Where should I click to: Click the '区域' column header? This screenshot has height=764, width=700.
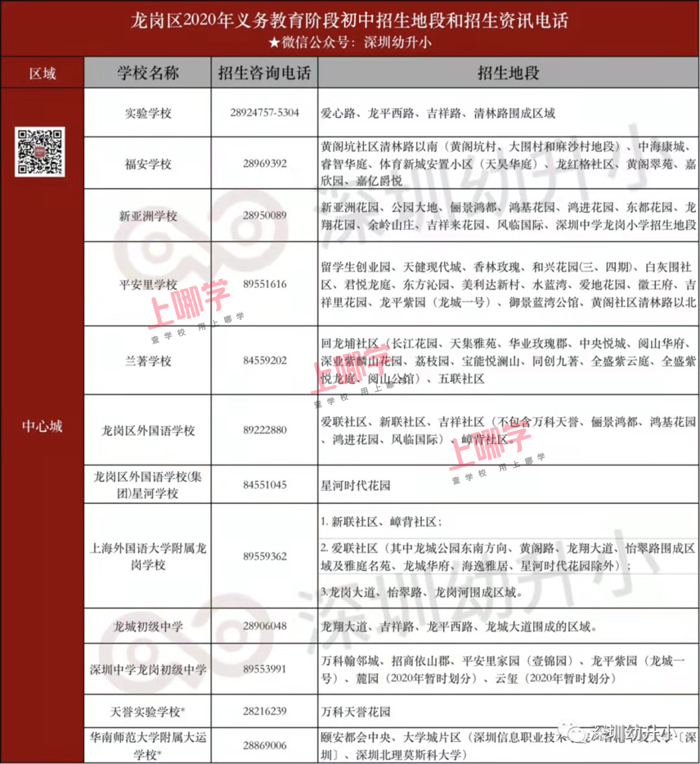43,74
